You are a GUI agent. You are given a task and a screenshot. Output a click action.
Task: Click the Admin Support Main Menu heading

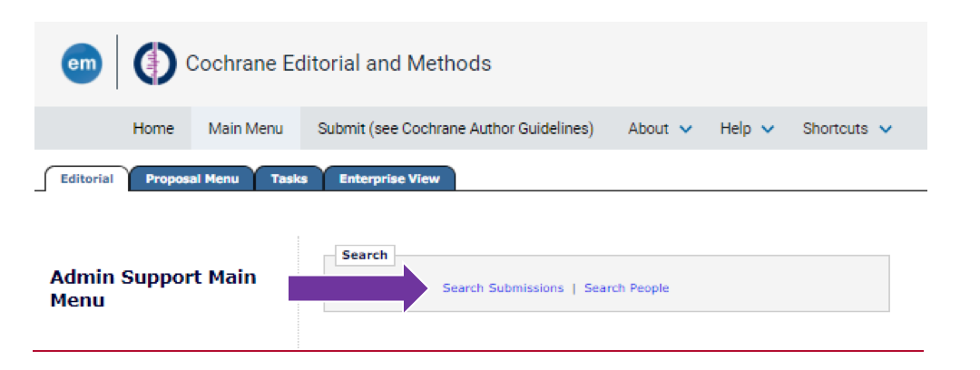152,288
